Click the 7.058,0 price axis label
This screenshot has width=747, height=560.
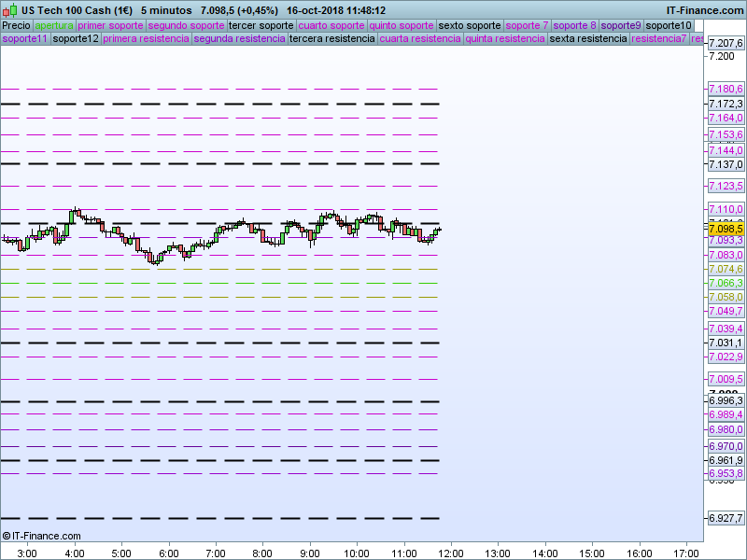726,297
